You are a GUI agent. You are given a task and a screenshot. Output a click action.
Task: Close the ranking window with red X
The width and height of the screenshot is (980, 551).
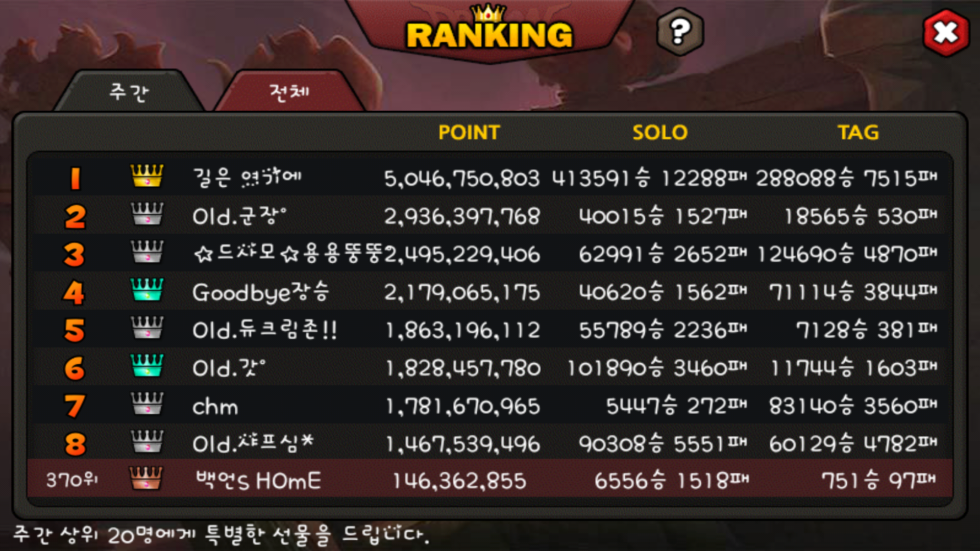(x=946, y=33)
